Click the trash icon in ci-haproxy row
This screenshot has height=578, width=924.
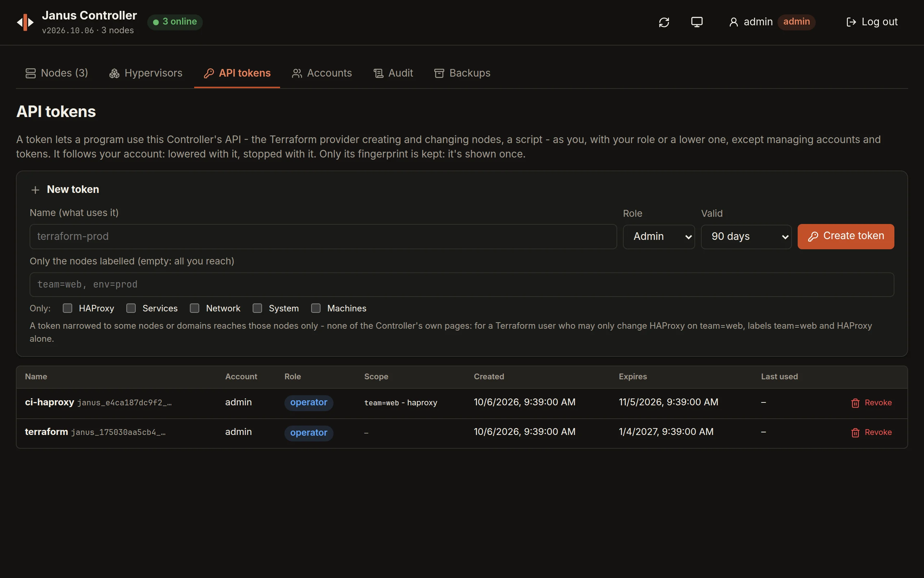pos(855,403)
